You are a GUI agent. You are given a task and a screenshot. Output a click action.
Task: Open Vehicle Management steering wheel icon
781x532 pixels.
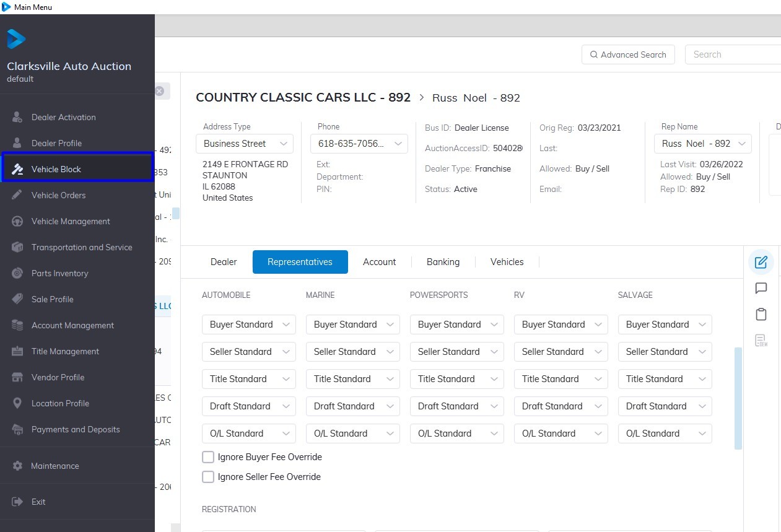click(18, 221)
